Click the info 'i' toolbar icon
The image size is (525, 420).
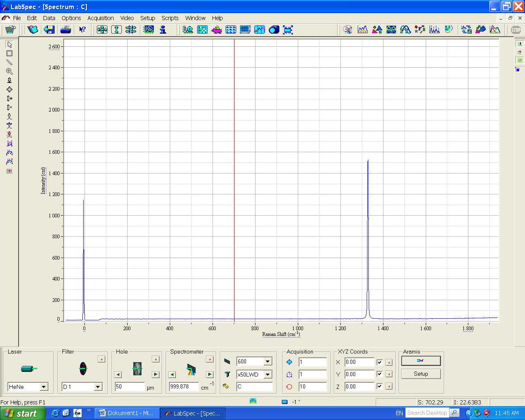163,30
